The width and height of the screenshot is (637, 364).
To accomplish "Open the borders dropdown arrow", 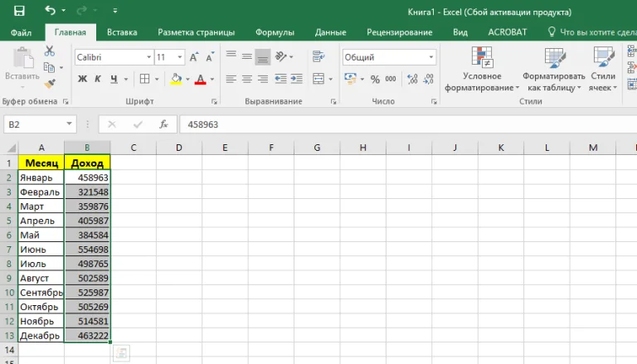I will pyautogui.click(x=157, y=79).
